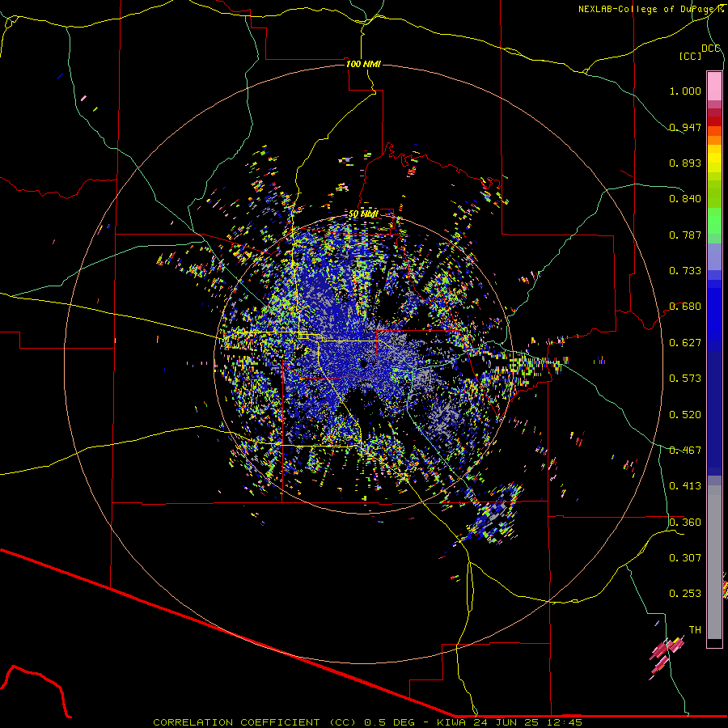Click the 0.787 legend value
This screenshot has height=728, width=728.
point(685,235)
